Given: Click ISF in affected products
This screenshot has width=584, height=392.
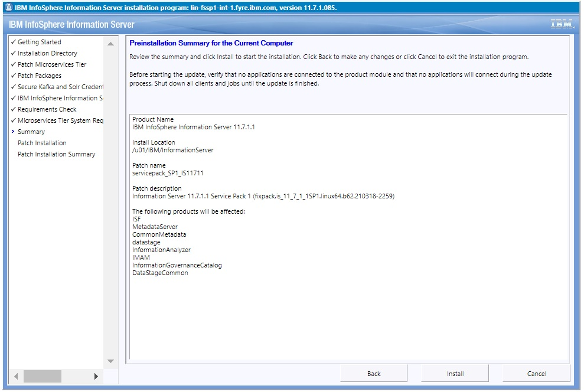Looking at the screenshot, I should 136,219.
